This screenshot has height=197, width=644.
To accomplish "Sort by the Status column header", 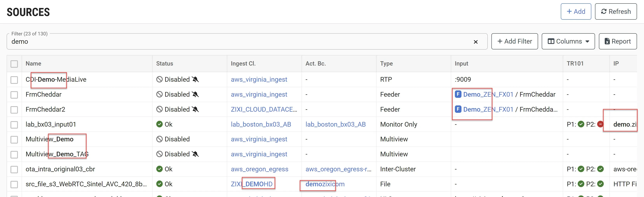I will pyautogui.click(x=164, y=64).
